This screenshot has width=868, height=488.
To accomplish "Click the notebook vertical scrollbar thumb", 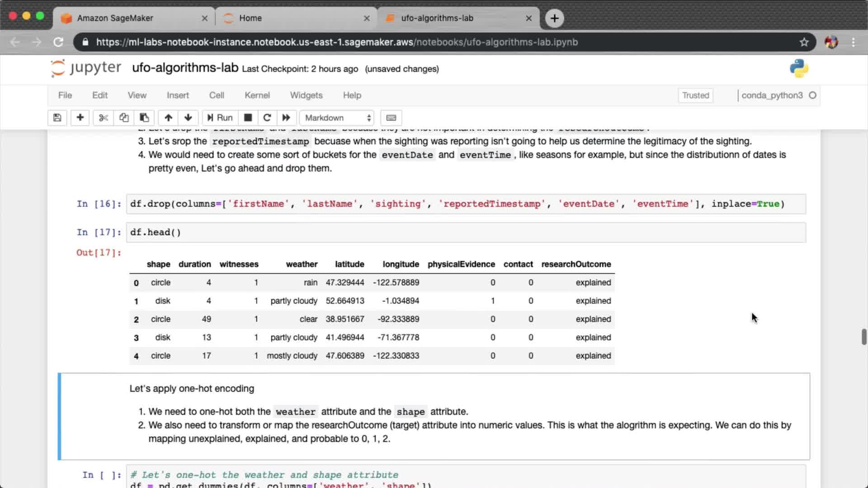I will 864,337.
